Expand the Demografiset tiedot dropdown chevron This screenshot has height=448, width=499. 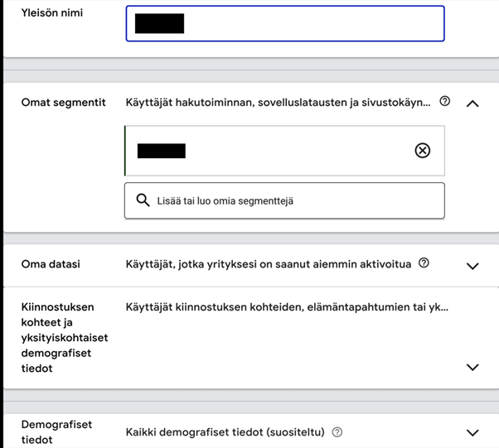pyautogui.click(x=472, y=432)
